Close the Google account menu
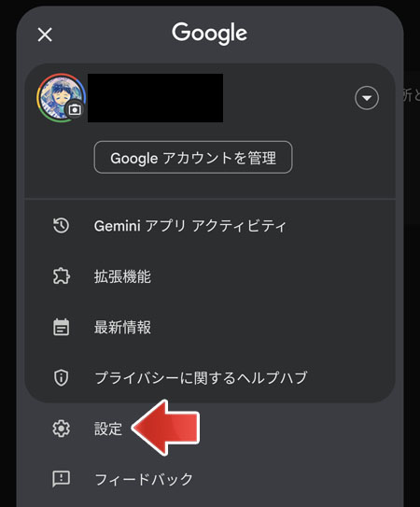420x507 pixels. (45, 35)
